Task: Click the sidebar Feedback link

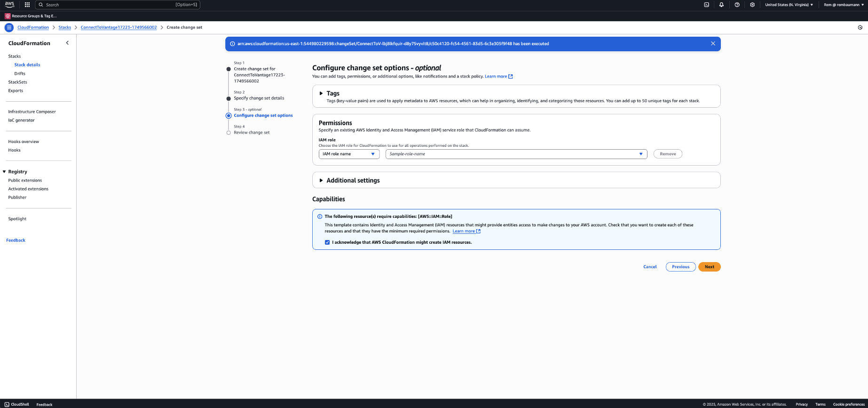Action: pos(16,240)
